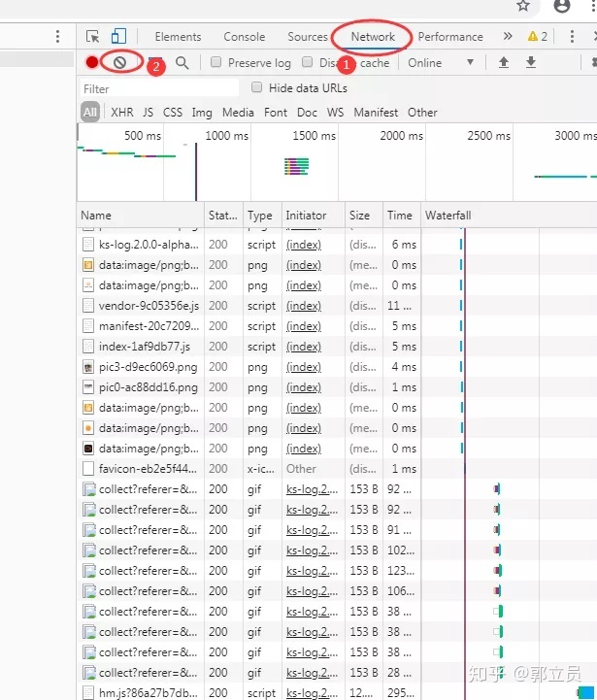
Task: Open DevTools customize three-dot menu
Action: pos(572,37)
